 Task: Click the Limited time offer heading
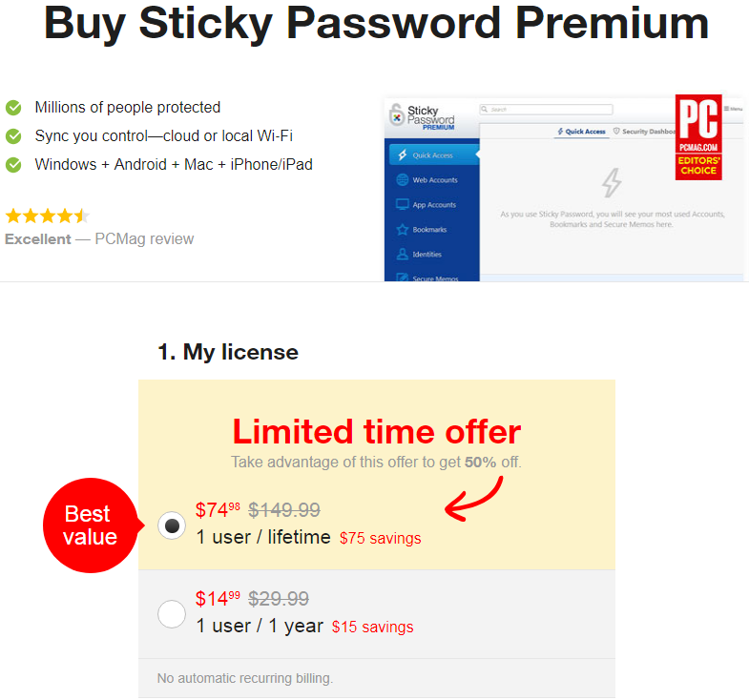pyautogui.click(x=377, y=432)
